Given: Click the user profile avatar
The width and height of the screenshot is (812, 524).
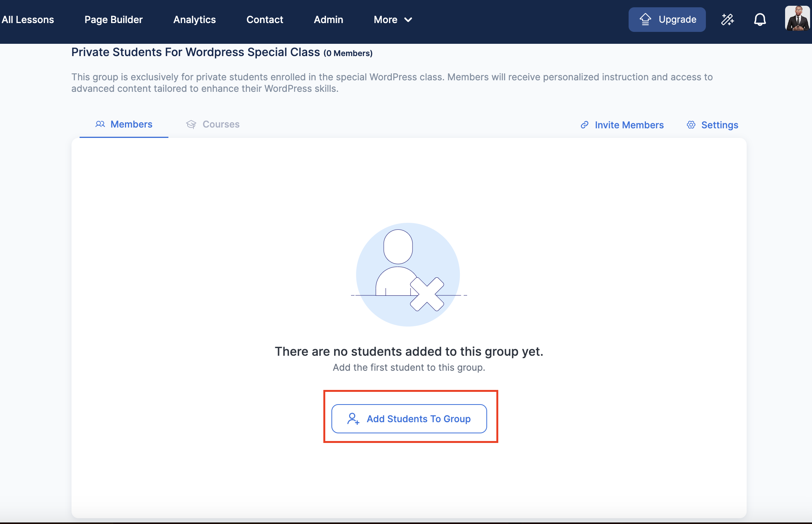Looking at the screenshot, I should coord(797,19).
